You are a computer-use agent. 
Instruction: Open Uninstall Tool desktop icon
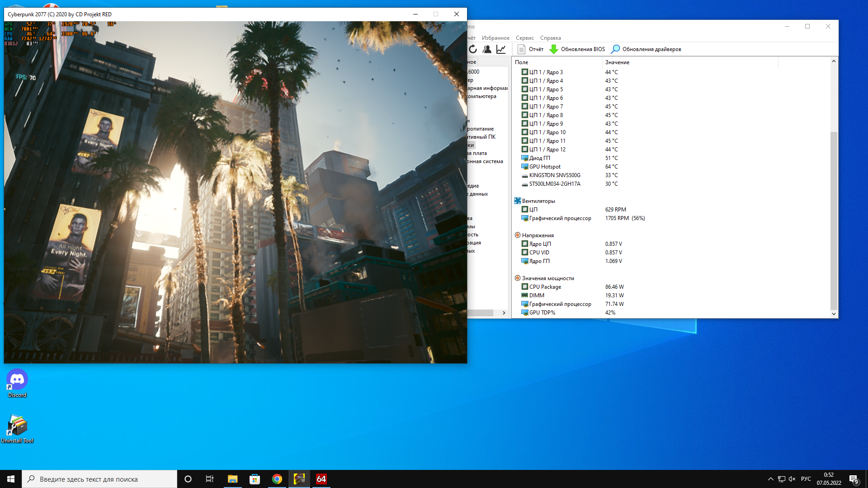pos(17,428)
